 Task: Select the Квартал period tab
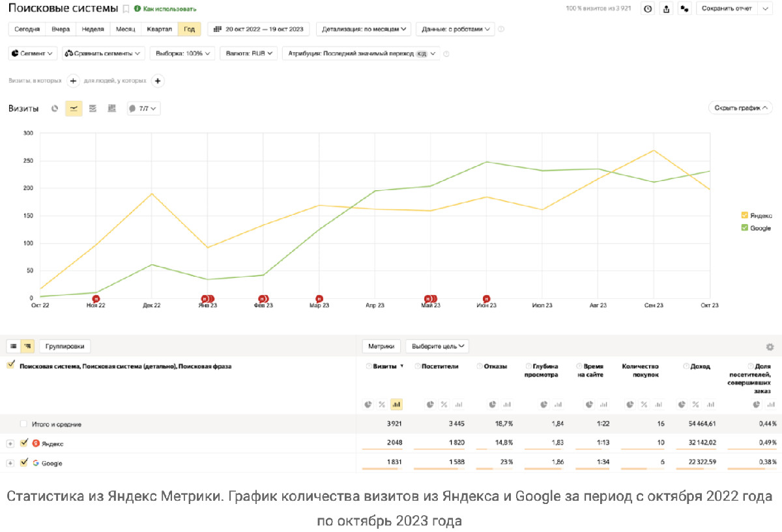pyautogui.click(x=160, y=29)
